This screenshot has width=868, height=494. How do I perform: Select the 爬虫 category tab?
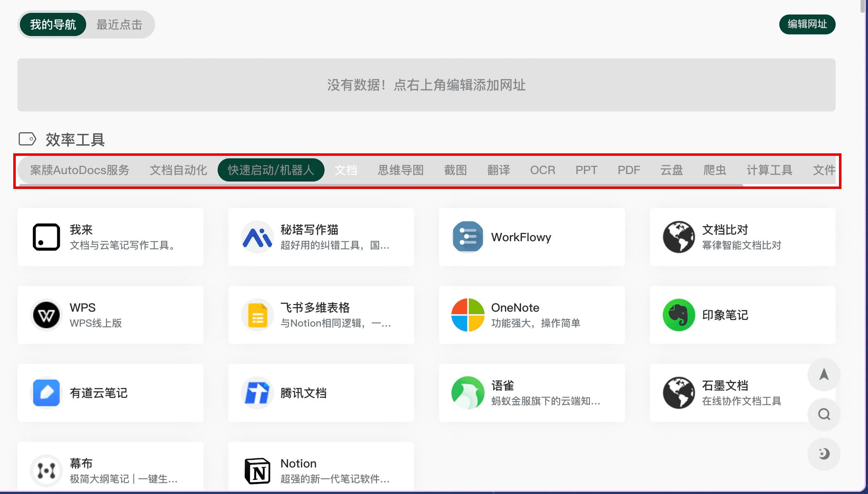(x=715, y=170)
